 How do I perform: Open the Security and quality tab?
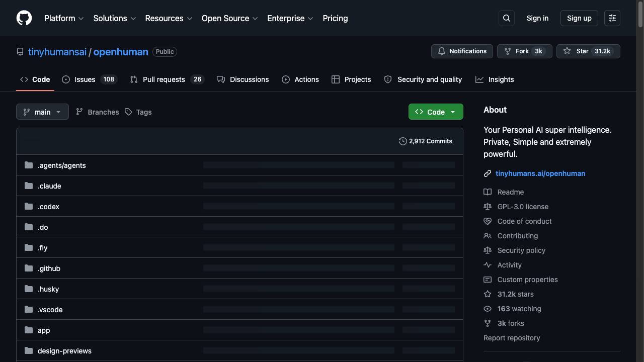click(423, 79)
